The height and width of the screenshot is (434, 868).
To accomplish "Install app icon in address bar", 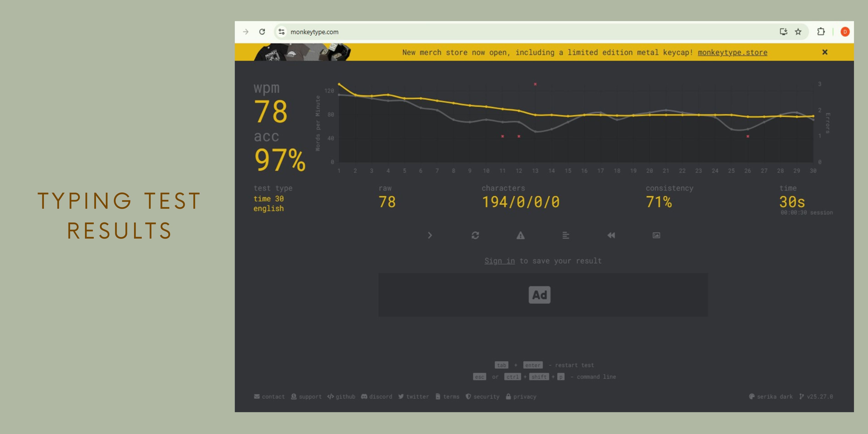I will tap(783, 32).
